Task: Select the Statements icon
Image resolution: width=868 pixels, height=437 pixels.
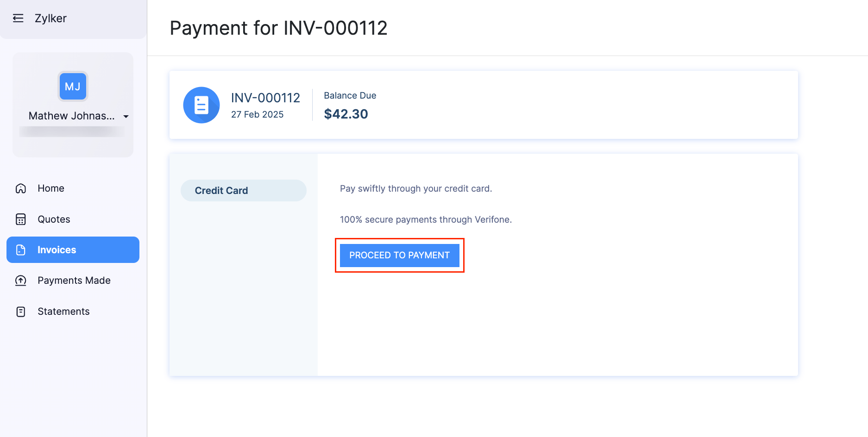Action: click(x=20, y=311)
